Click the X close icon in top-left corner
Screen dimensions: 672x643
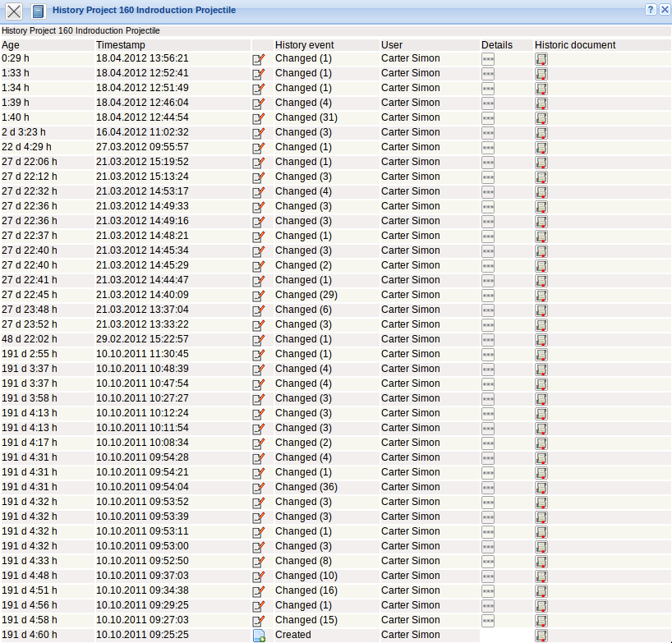(14, 11)
